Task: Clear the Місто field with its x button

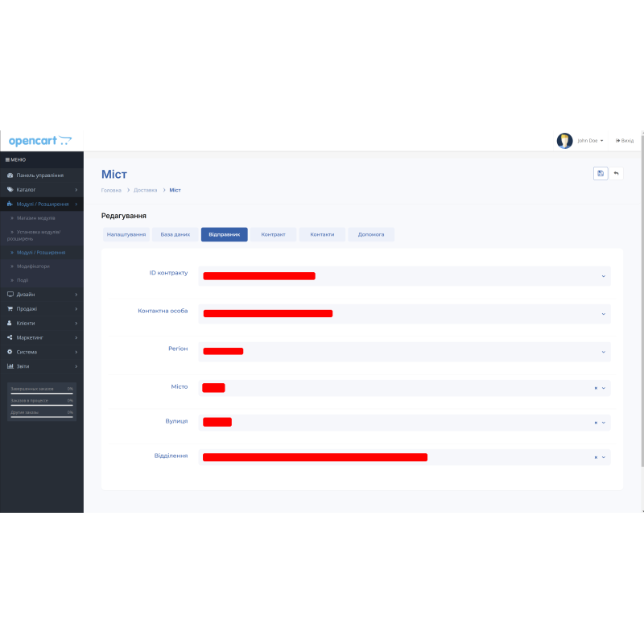Action: pos(595,387)
